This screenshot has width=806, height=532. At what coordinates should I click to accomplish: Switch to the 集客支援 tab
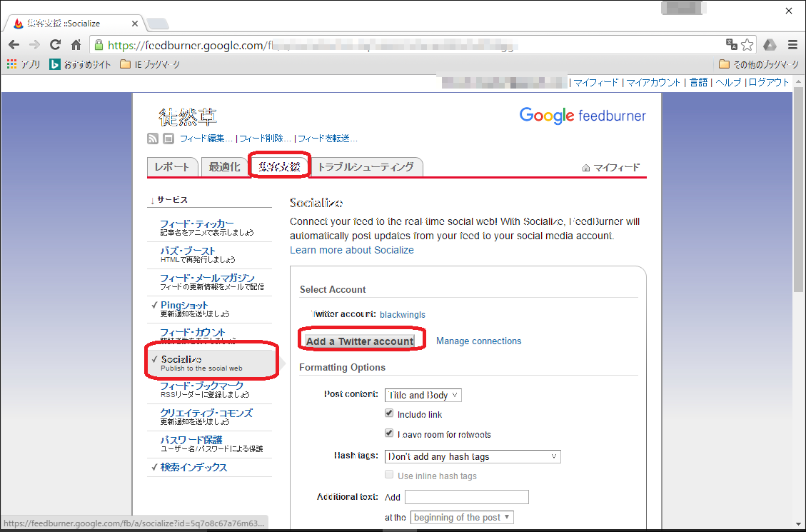point(280,166)
